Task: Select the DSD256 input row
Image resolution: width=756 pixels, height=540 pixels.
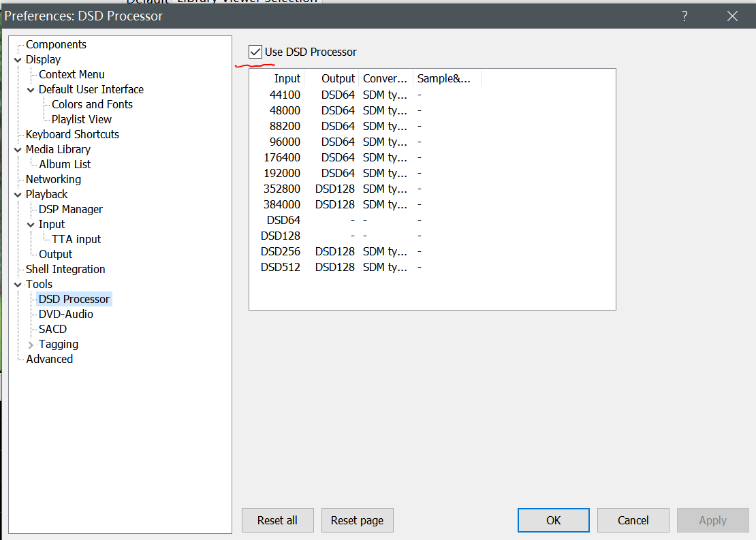Action: point(281,251)
